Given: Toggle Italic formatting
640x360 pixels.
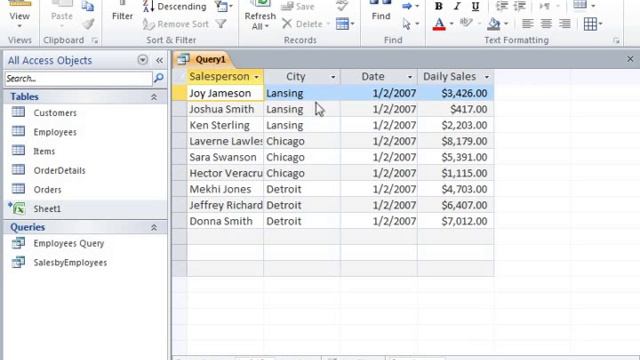Looking at the screenshot, I should click(x=457, y=6).
